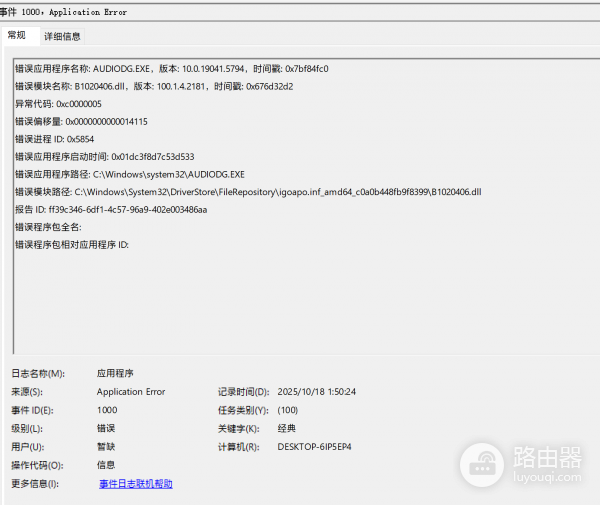600x505 pixels.
Task: Open the 详细信息 tab
Action: tap(62, 36)
